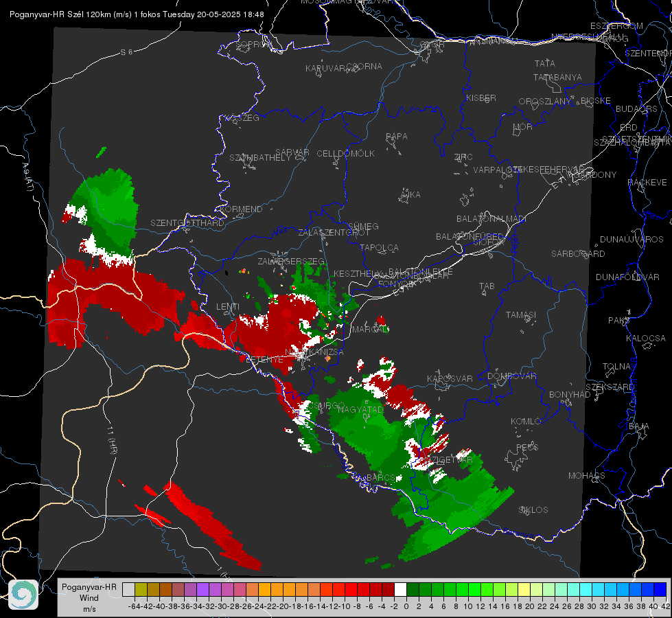Click the NAGYKANIZSA town label
Screen dimensions: 672x618
pyautogui.click(x=314, y=352)
